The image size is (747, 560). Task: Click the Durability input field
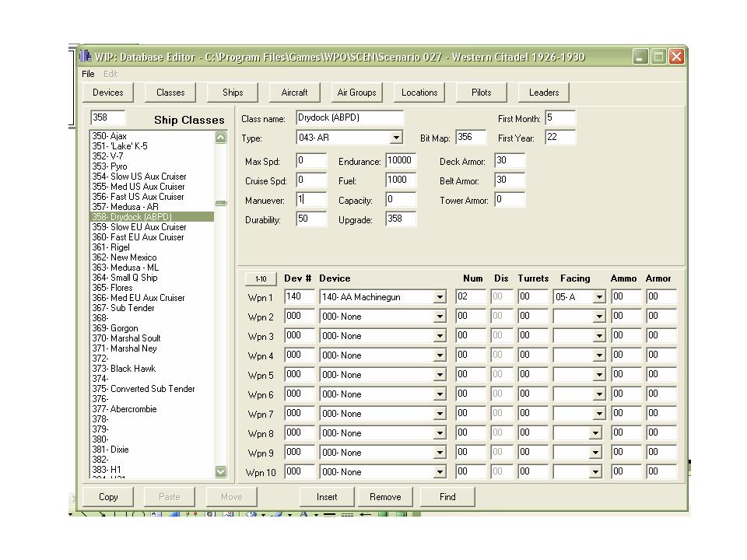pos(311,219)
